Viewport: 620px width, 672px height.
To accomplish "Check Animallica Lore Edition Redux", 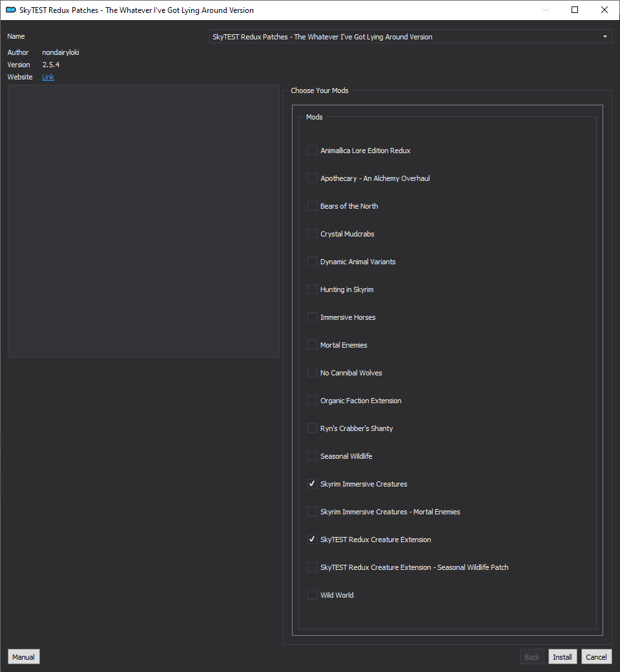I will pos(313,151).
